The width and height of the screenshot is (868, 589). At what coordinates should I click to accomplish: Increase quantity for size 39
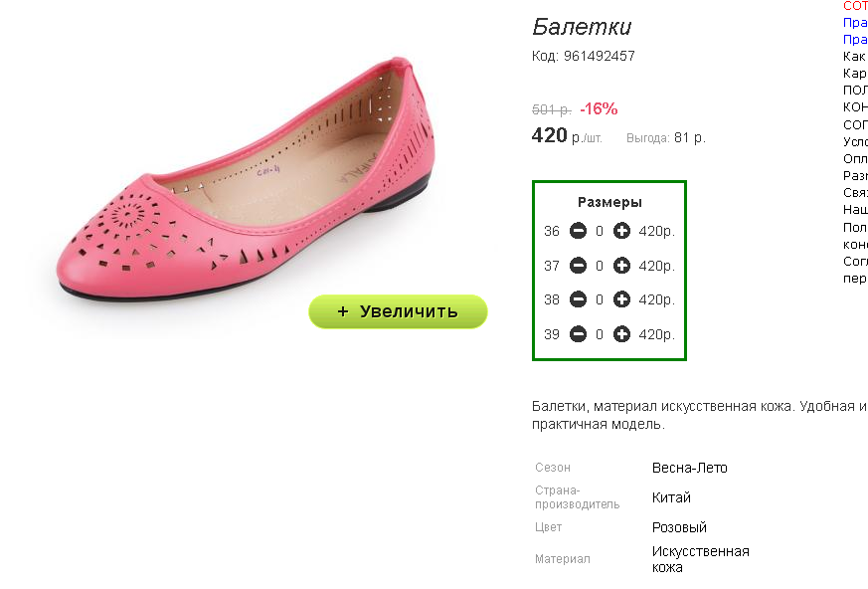point(621,334)
